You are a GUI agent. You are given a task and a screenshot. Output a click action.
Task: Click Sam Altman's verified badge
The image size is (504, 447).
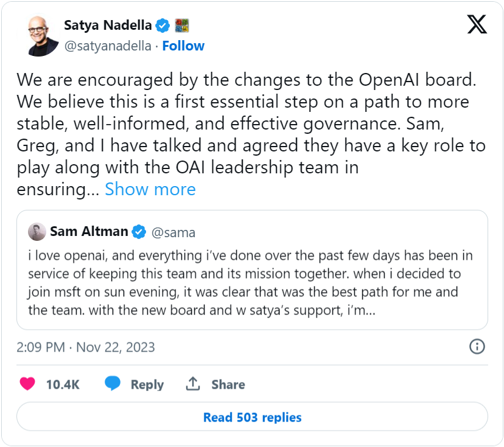139,232
